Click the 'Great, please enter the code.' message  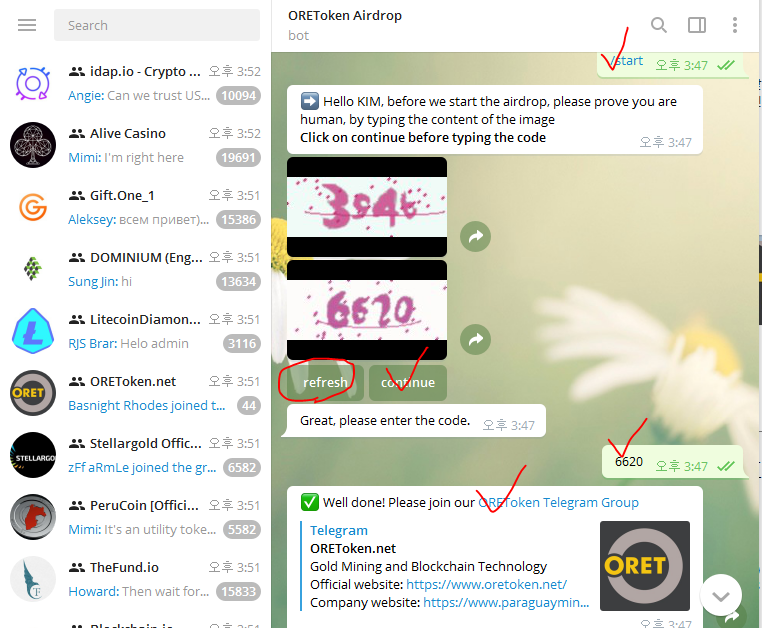(413, 421)
